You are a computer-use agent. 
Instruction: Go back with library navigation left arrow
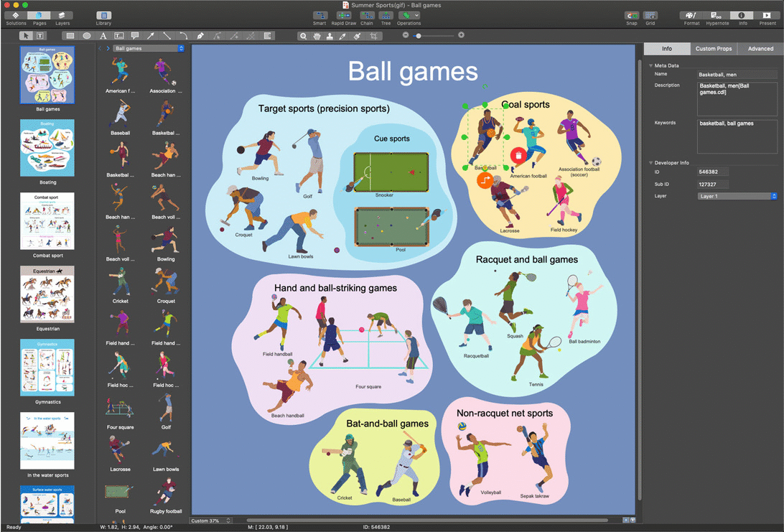(100, 49)
